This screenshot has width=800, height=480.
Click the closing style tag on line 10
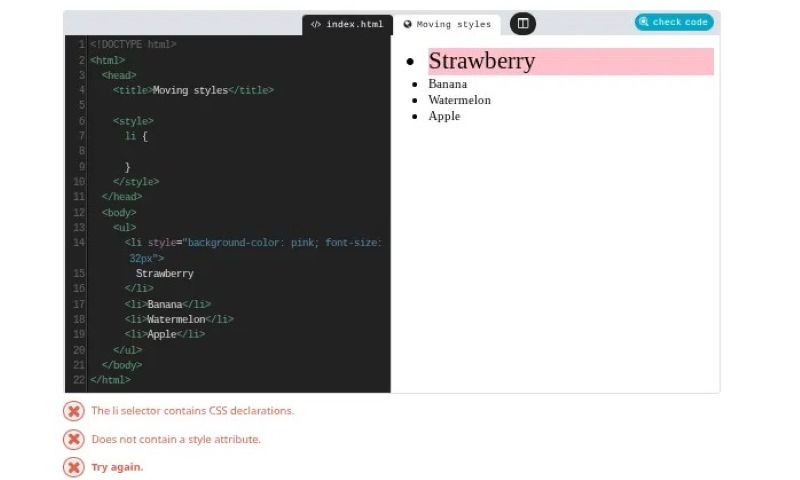click(x=136, y=182)
